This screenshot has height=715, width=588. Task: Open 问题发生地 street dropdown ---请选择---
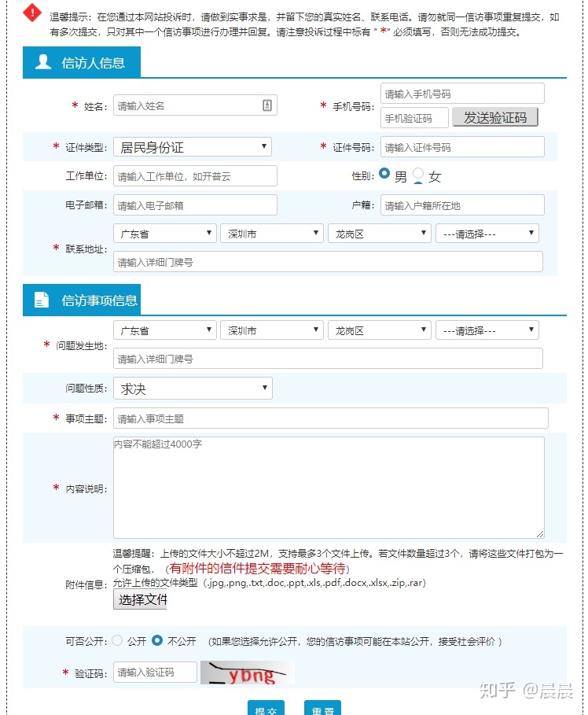click(x=487, y=330)
